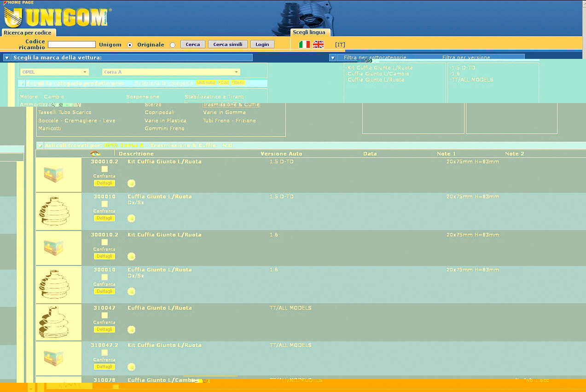Select the 'Stabilizzatrice e Tiranti' category
This screenshot has width=586, height=392.
(215, 97)
